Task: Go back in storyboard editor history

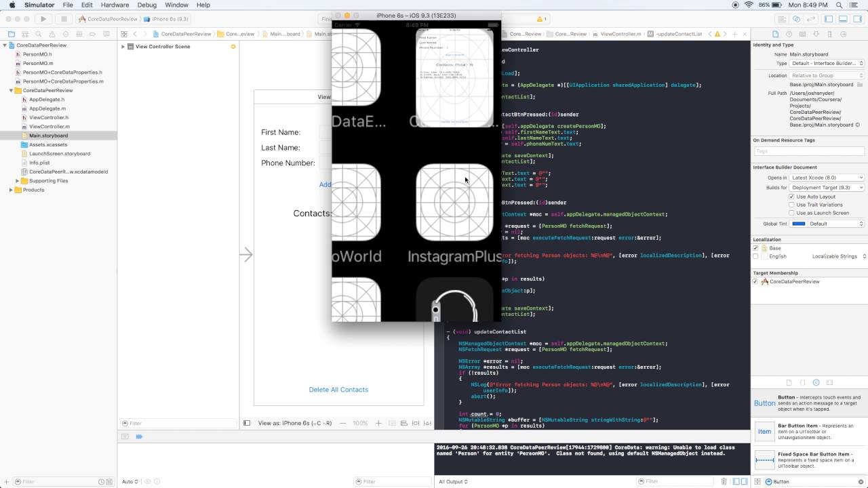Action: [x=135, y=34]
